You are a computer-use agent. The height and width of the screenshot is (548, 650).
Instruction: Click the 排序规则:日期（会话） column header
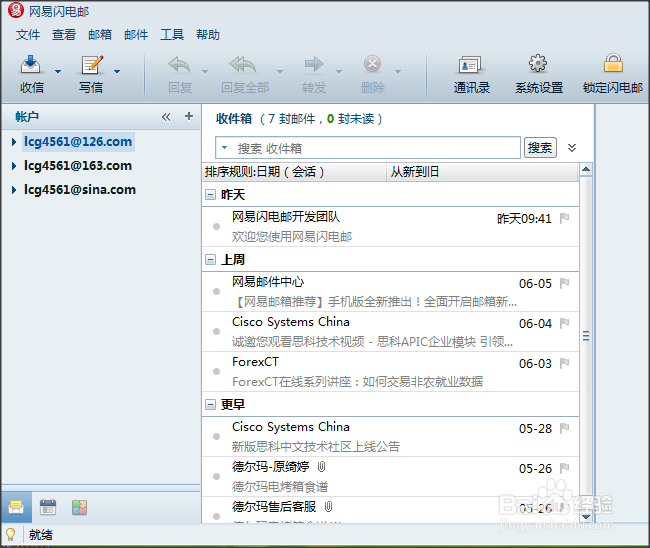[x=295, y=172]
